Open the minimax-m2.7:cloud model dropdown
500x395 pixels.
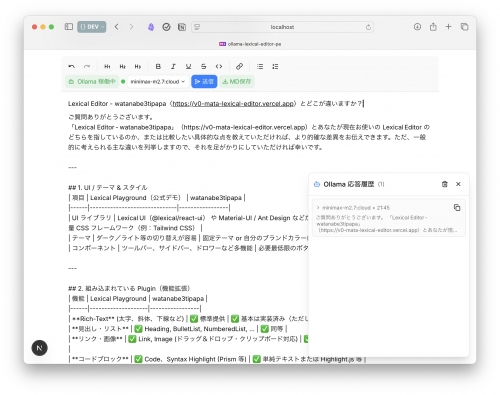coord(158,82)
